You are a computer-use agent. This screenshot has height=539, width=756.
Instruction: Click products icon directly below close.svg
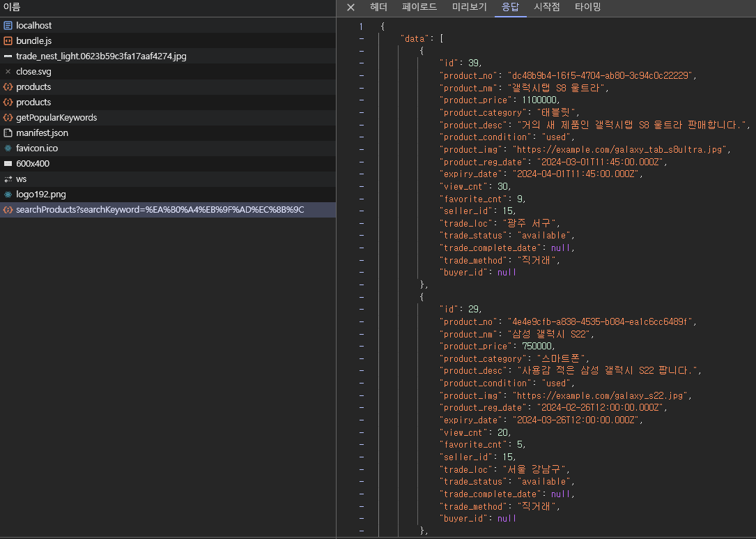tap(8, 87)
